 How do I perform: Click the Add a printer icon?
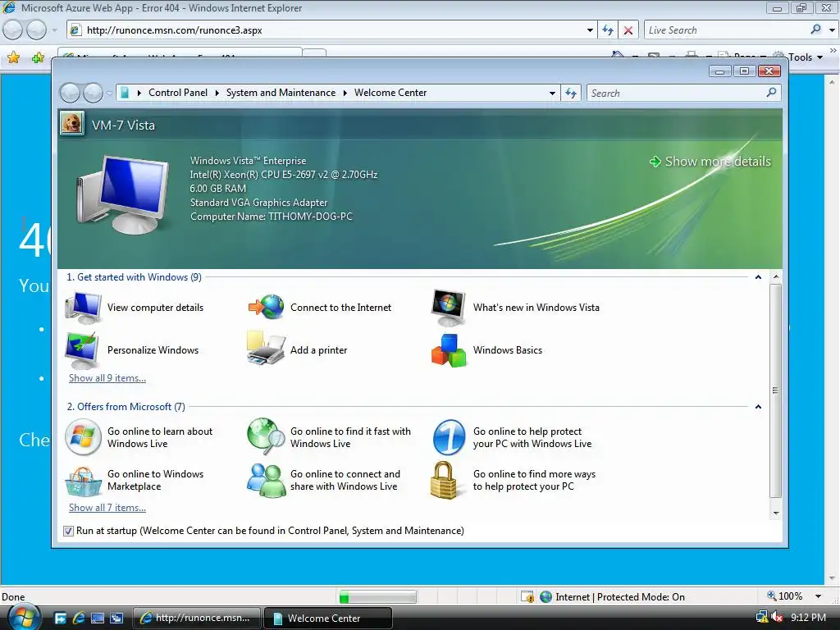click(266, 348)
